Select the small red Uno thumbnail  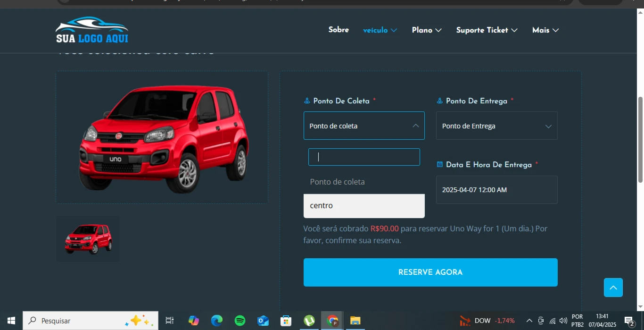tap(88, 239)
